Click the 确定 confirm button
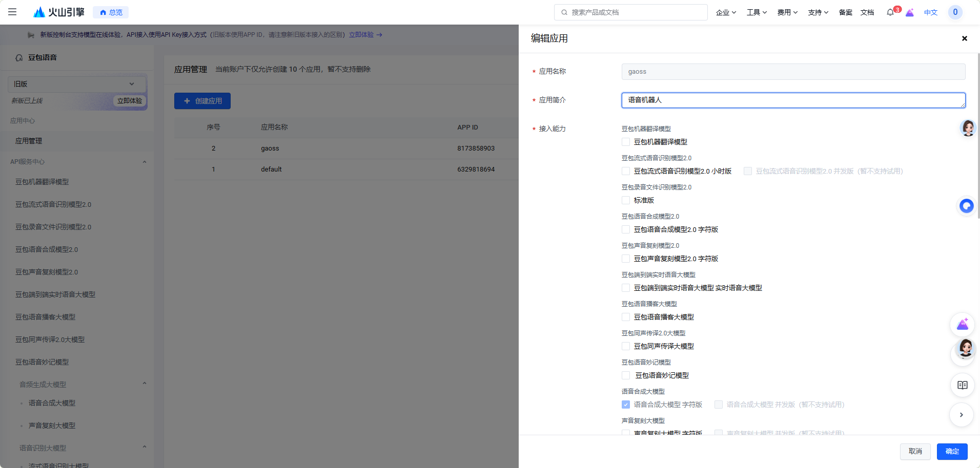The image size is (980, 468). [952, 451]
